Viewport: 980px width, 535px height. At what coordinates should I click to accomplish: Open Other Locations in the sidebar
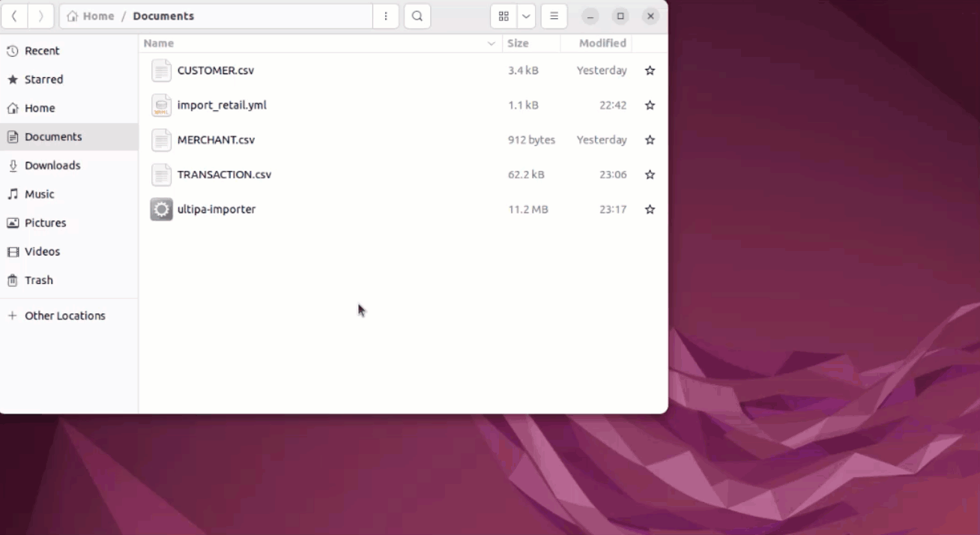(x=69, y=316)
